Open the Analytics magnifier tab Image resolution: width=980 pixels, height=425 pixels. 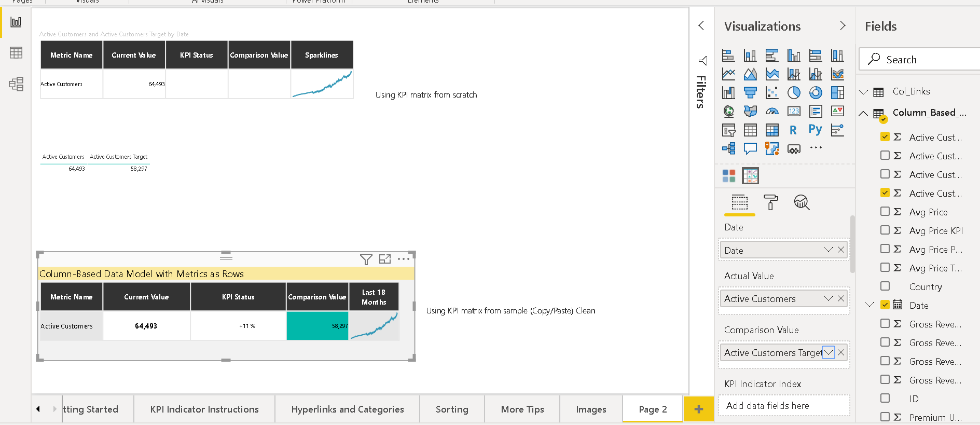click(x=802, y=202)
